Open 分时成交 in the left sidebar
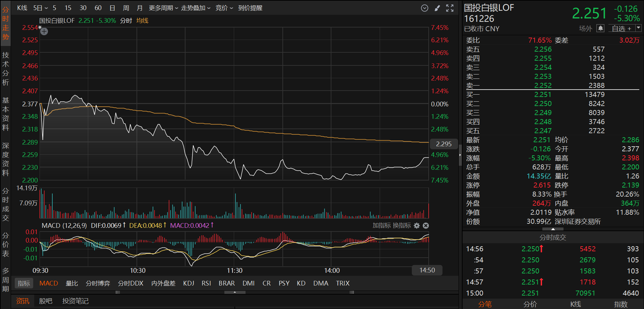 pos(5,205)
